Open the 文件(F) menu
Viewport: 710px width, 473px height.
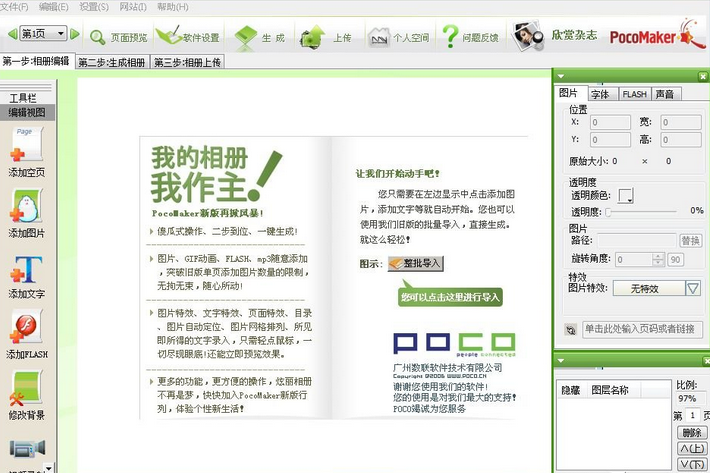14,7
